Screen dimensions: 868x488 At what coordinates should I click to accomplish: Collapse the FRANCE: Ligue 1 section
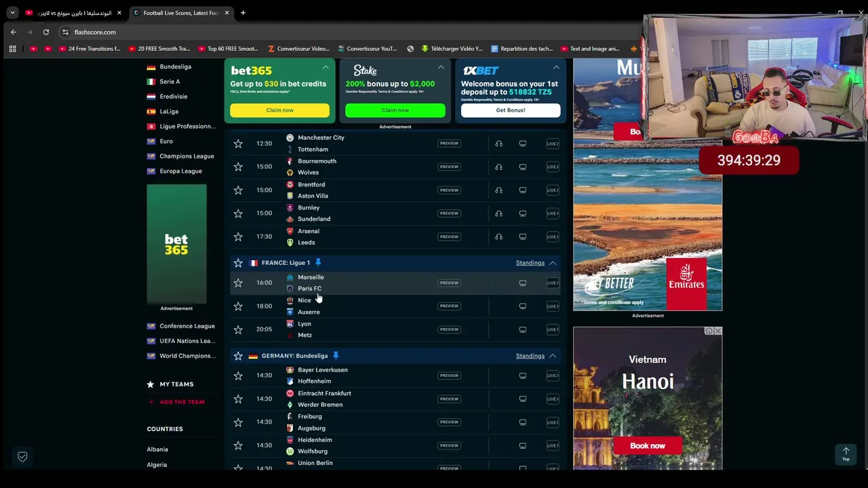[553, 263]
